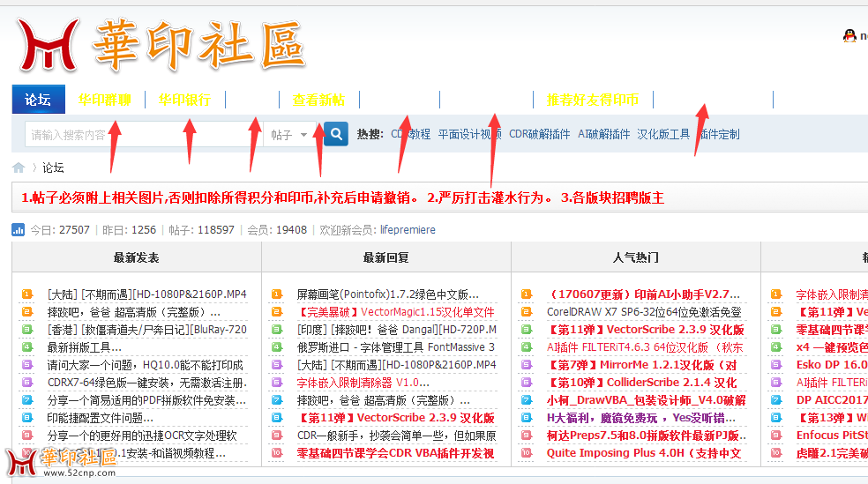The height and width of the screenshot is (484, 868).
Task: Open post 字体嵌入限制清除器 V1.0 in 最新回复
Action: pyautogui.click(x=363, y=383)
